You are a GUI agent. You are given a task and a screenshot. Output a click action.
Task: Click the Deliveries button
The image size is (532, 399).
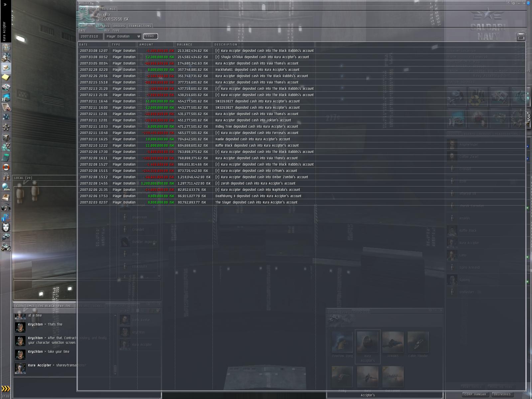(x=502, y=394)
